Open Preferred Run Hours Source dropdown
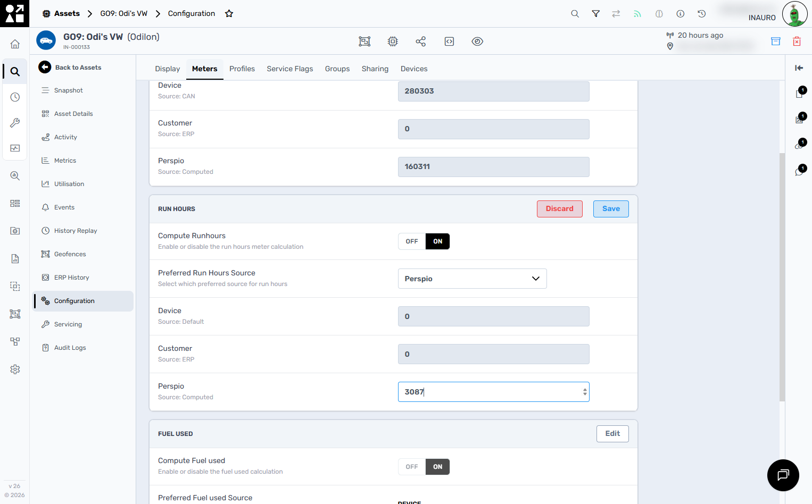 click(x=473, y=279)
